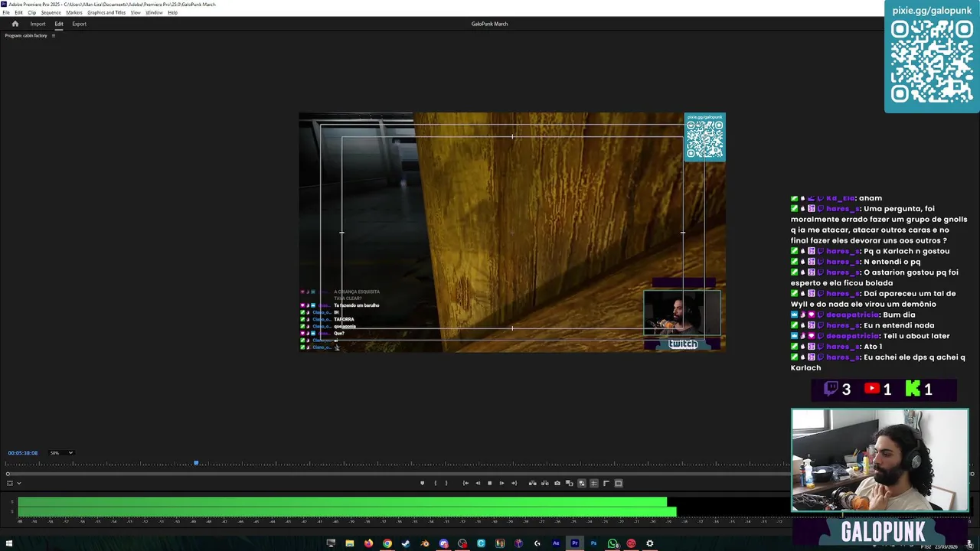
Task: Open File Explorer from the taskbar
Action: pyautogui.click(x=350, y=543)
